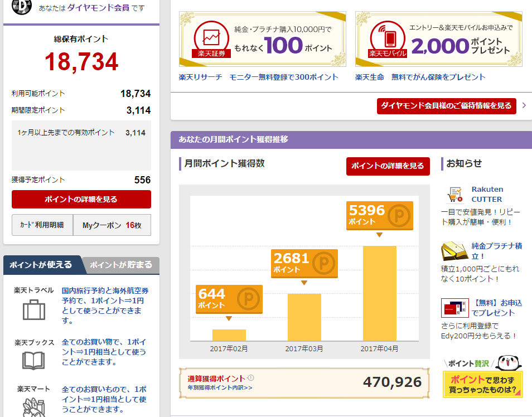Screen dimensions: 532x417
Task: Click the P coin icon on 644 label
Action: [248, 299]
